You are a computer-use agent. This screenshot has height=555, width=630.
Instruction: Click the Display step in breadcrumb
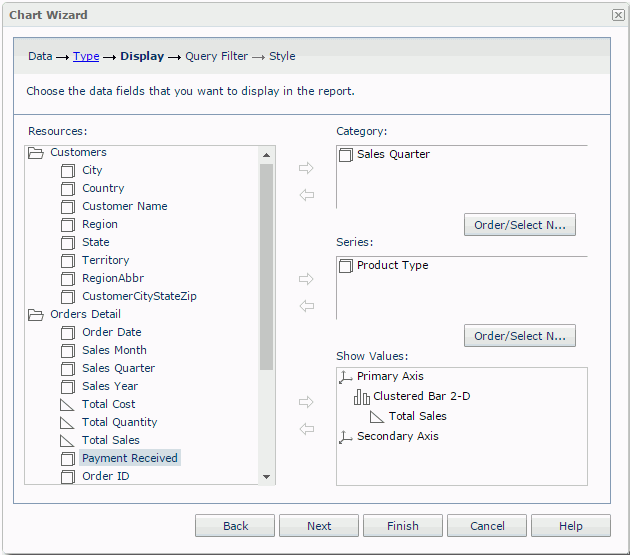tap(142, 56)
